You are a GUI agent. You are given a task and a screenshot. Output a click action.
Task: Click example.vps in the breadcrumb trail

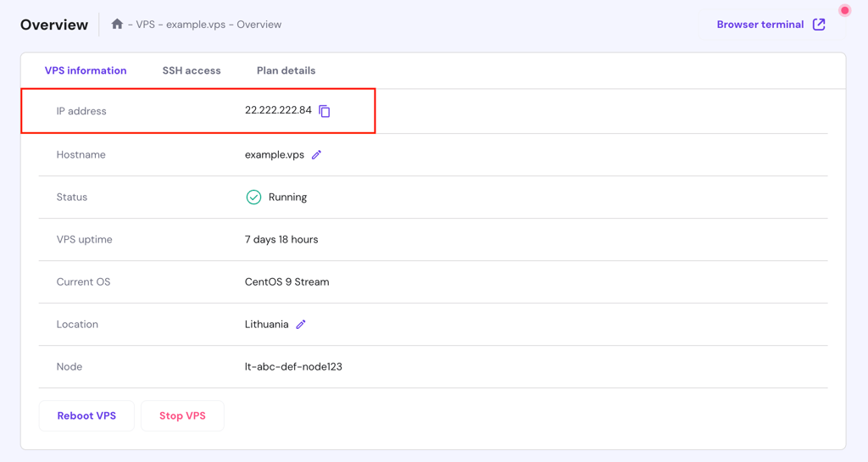pyautogui.click(x=196, y=25)
